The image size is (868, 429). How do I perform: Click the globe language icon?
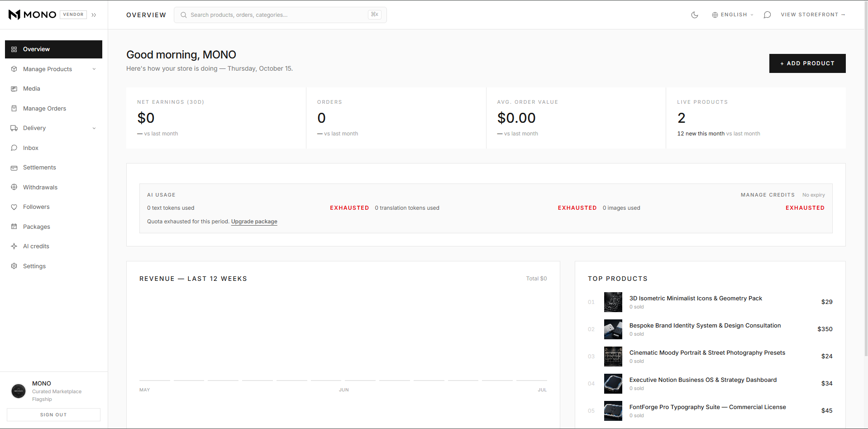(715, 15)
